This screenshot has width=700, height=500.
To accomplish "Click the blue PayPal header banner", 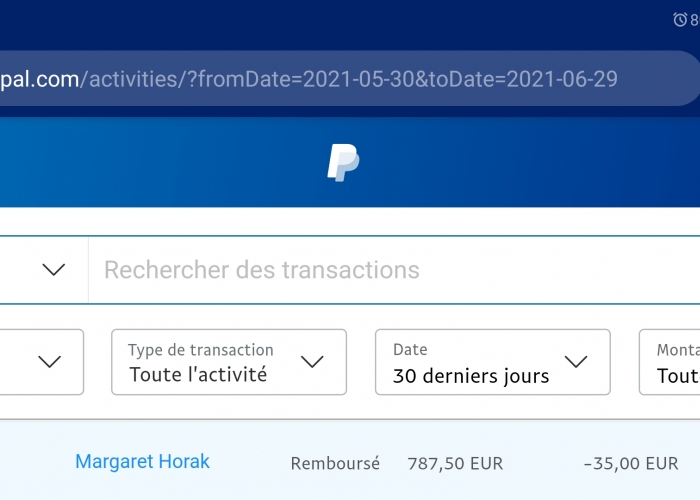I will click(350, 162).
